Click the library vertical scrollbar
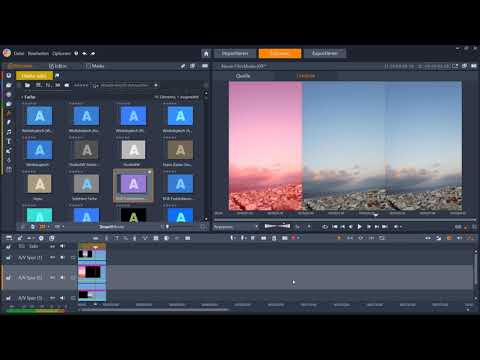The image size is (480, 360). tap(206, 157)
